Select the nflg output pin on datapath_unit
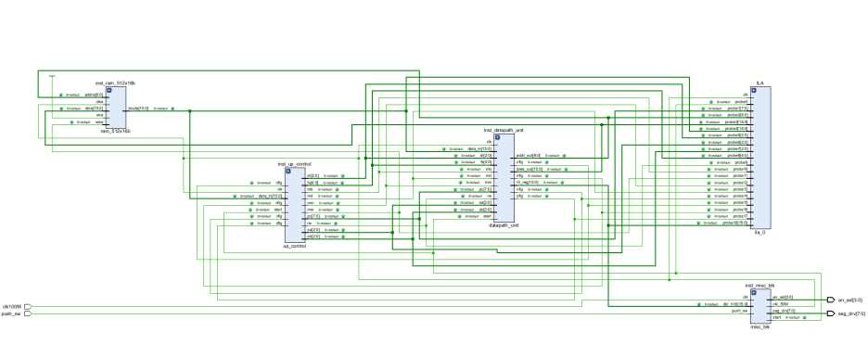Image resolution: width=868 pixels, height=345 pixels. point(520,176)
